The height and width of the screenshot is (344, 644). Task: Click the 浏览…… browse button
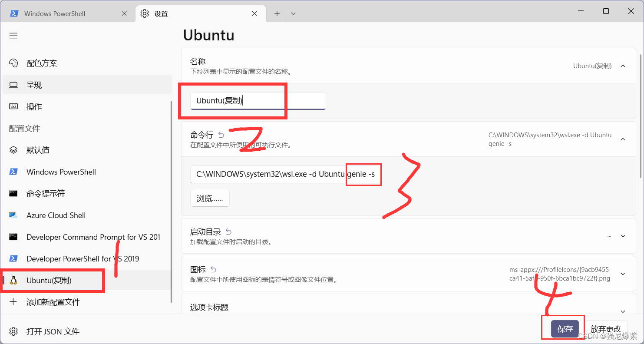210,198
